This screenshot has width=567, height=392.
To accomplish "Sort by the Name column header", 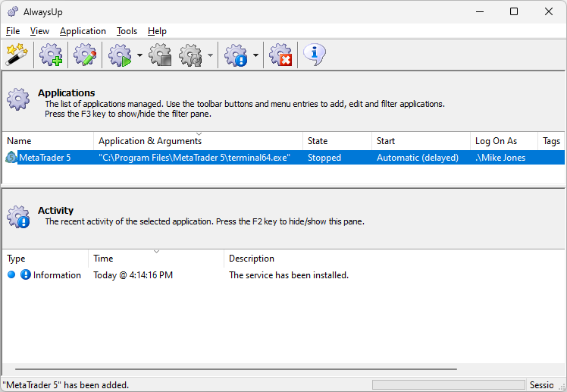I will 48,141.
